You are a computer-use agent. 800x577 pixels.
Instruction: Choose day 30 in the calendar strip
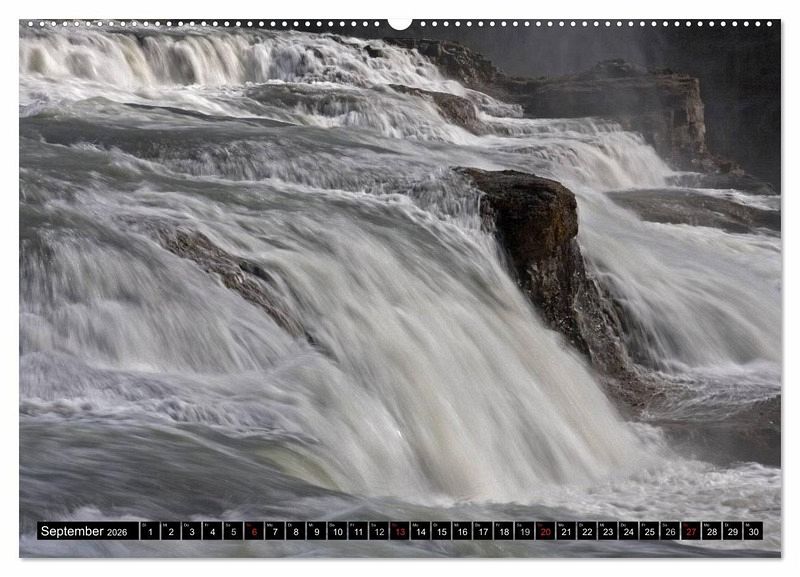click(754, 531)
